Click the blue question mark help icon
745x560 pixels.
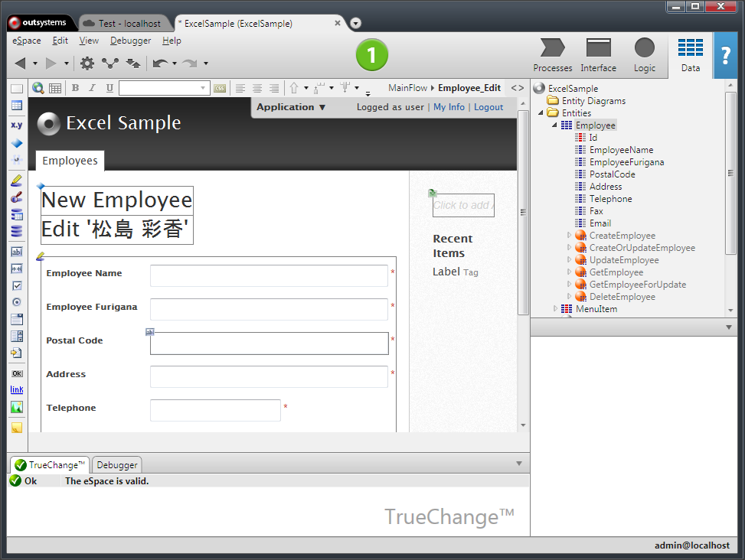click(726, 56)
